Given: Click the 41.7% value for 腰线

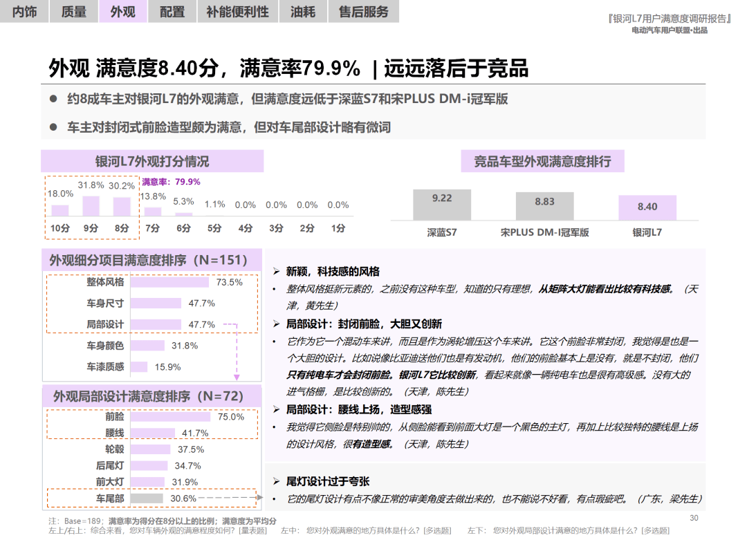Looking at the screenshot, I should [x=195, y=433].
